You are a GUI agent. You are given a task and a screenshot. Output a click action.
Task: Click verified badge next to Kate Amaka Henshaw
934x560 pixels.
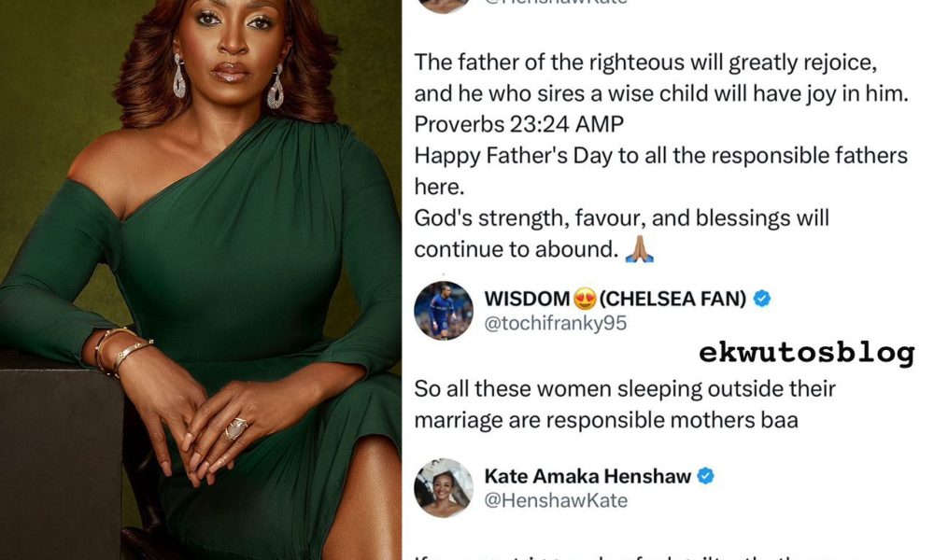(x=706, y=476)
